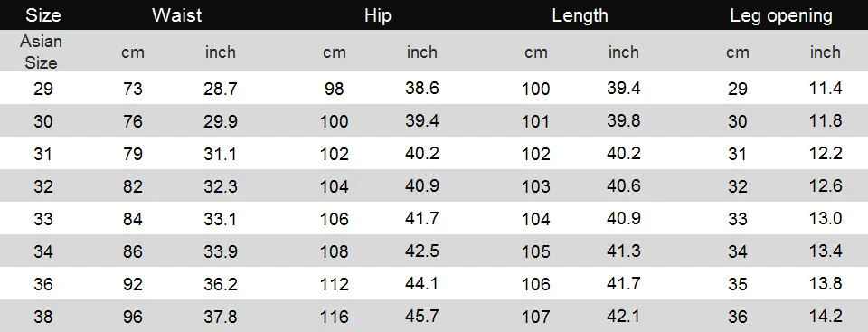Select the Hip column header
The image size is (868, 332).
click(x=378, y=15)
